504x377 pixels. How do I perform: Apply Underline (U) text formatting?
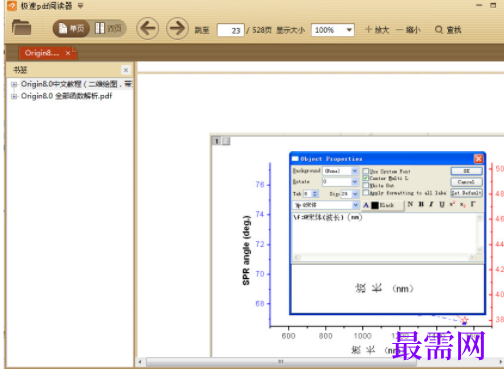tap(442, 204)
